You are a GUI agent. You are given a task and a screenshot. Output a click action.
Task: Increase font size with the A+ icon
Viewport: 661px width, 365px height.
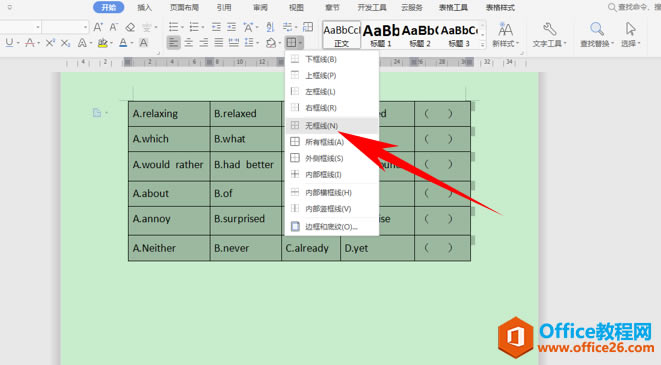tap(98, 27)
